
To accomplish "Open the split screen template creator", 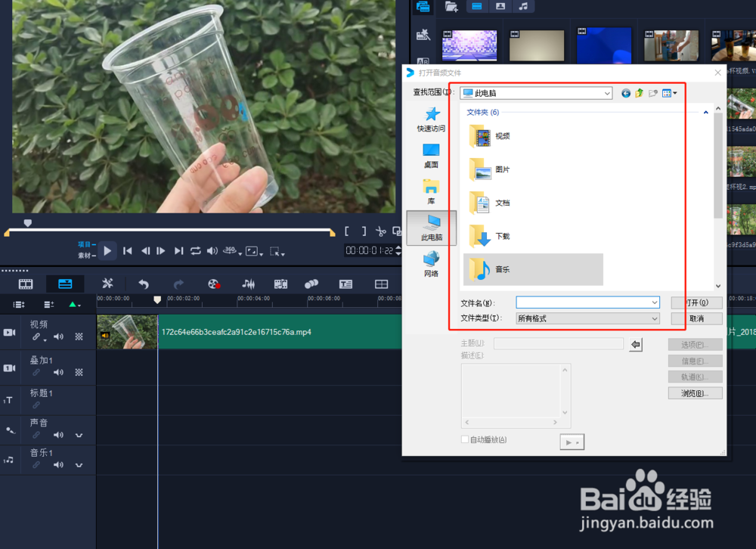I will point(381,284).
